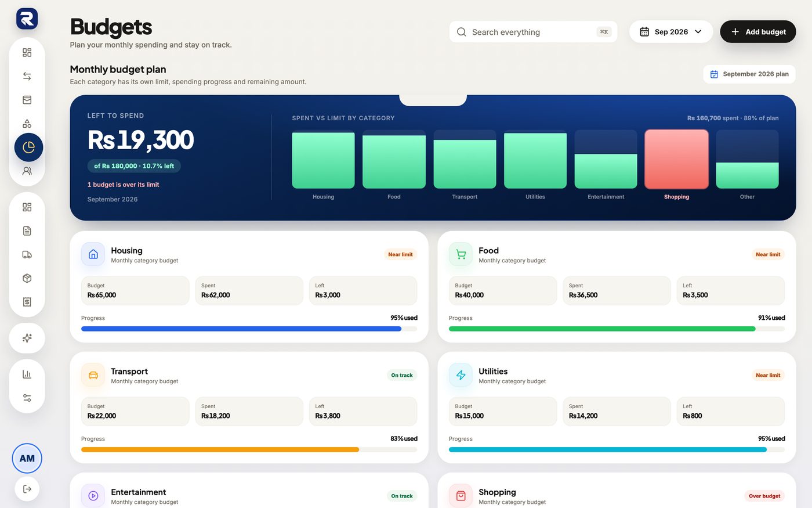This screenshot has width=812, height=508.
Task: Open the transactions arrows icon in sidebar
Action: 27,76
